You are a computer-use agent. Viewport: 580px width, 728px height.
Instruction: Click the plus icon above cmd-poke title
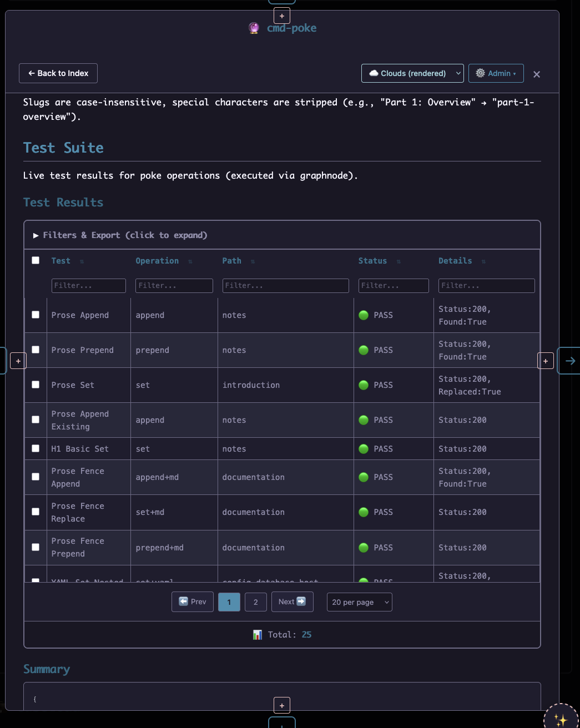[x=282, y=16]
